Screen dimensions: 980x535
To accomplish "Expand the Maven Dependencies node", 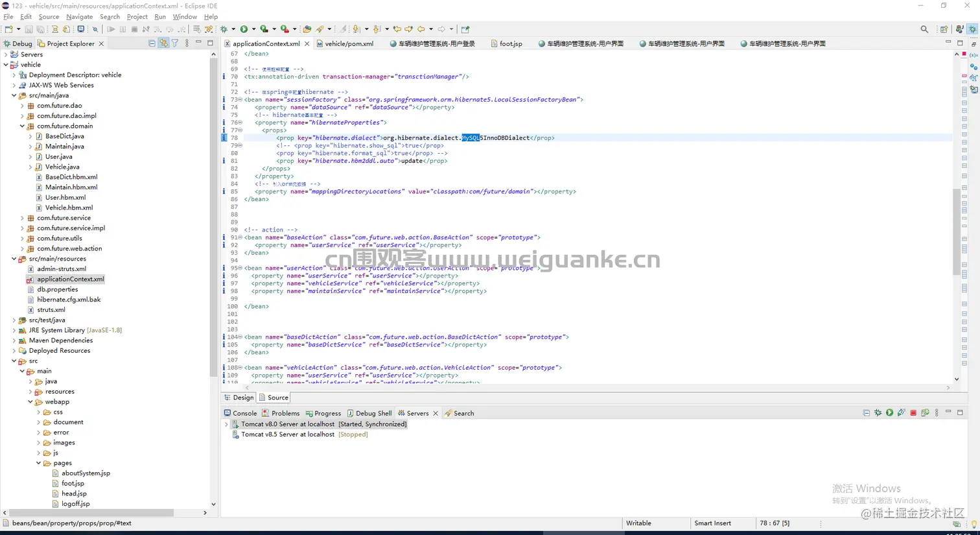I will pos(14,340).
